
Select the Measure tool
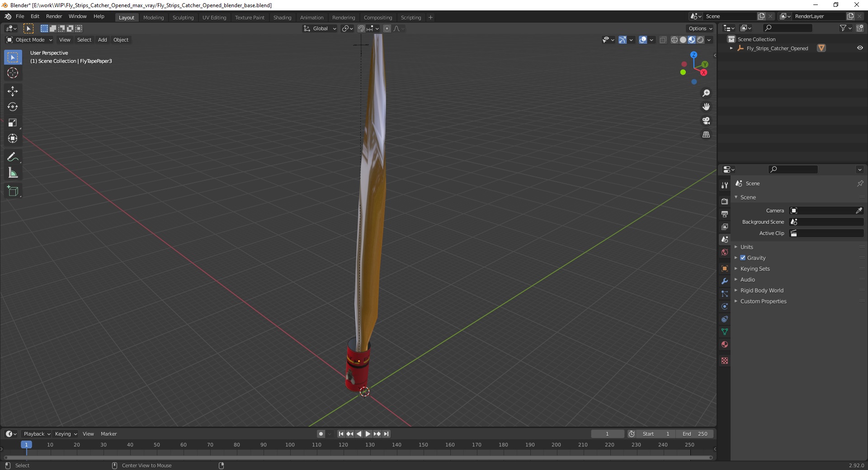(13, 173)
